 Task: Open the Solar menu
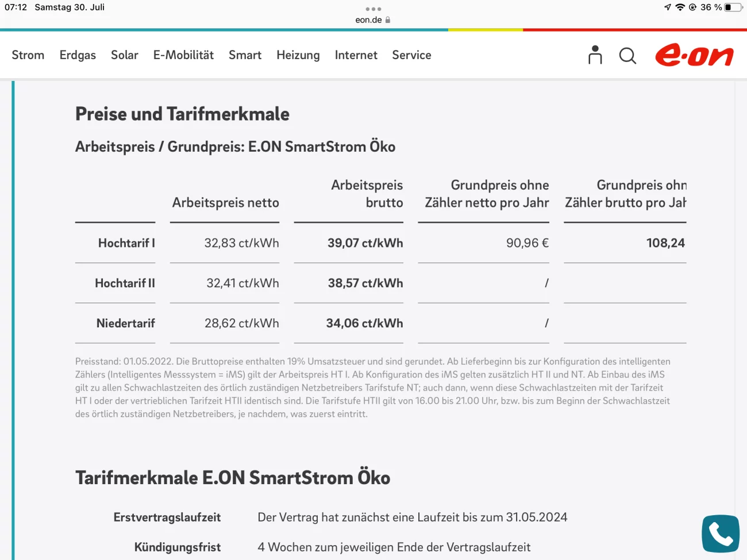pyautogui.click(x=125, y=55)
